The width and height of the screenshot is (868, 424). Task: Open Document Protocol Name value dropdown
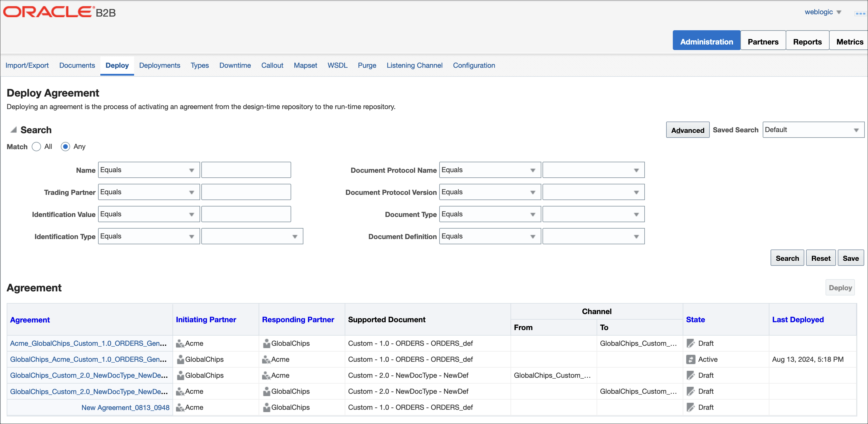click(x=593, y=170)
